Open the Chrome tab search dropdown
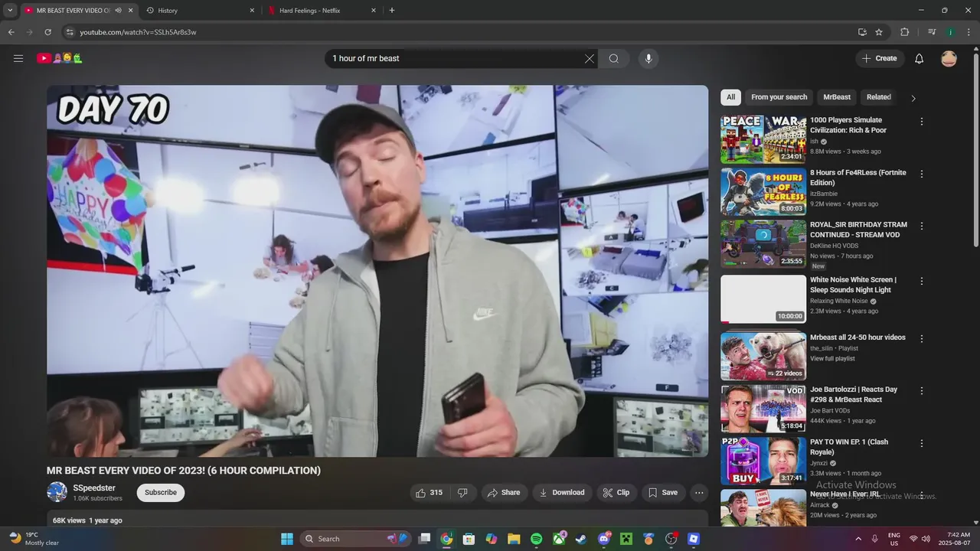 point(10,11)
